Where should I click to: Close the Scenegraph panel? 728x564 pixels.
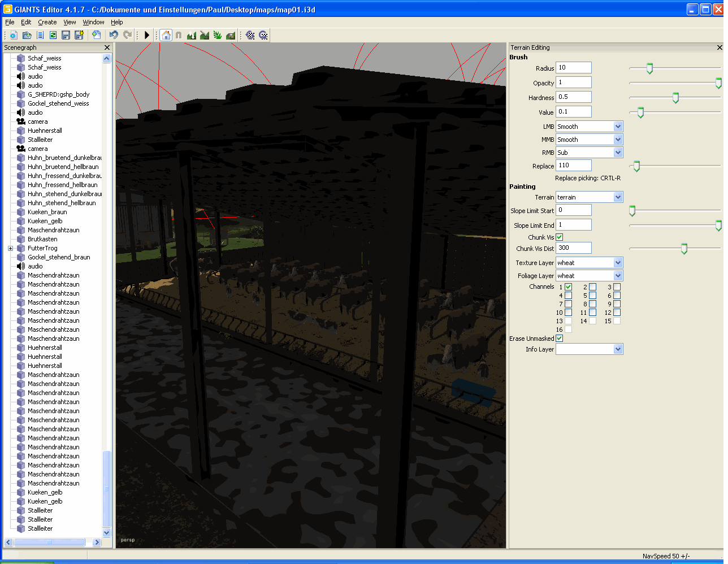(107, 47)
